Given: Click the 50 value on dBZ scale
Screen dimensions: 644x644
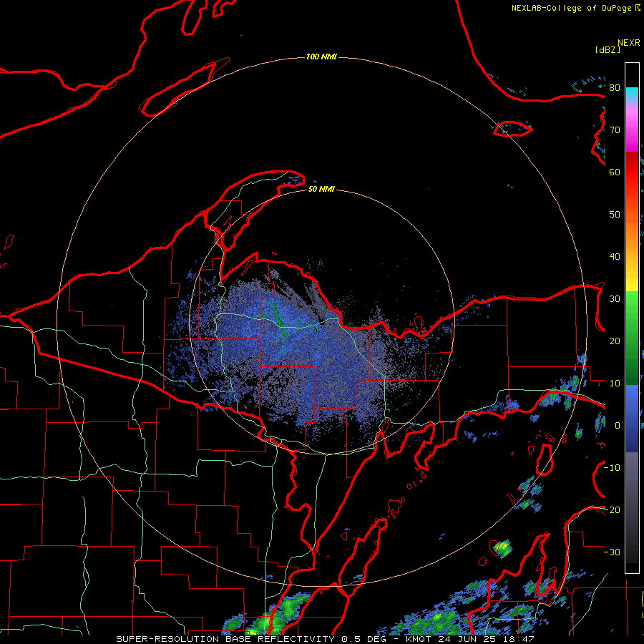Looking at the screenshot, I should point(615,215).
